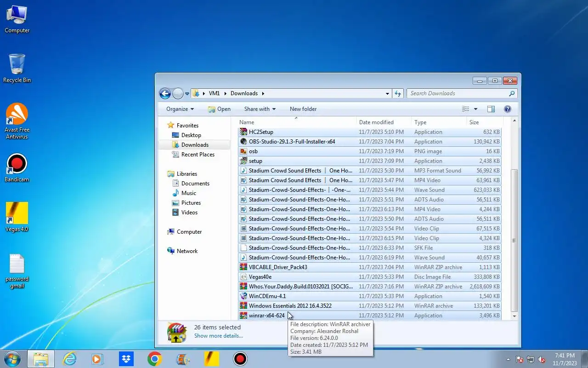The height and width of the screenshot is (368, 588).
Task: Open the Windows Start button
Action: [12, 359]
